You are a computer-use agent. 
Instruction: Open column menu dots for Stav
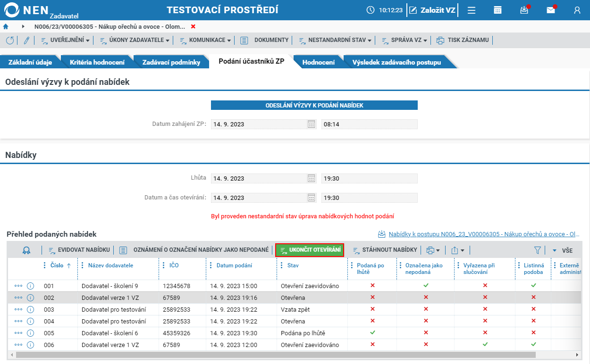click(x=282, y=265)
